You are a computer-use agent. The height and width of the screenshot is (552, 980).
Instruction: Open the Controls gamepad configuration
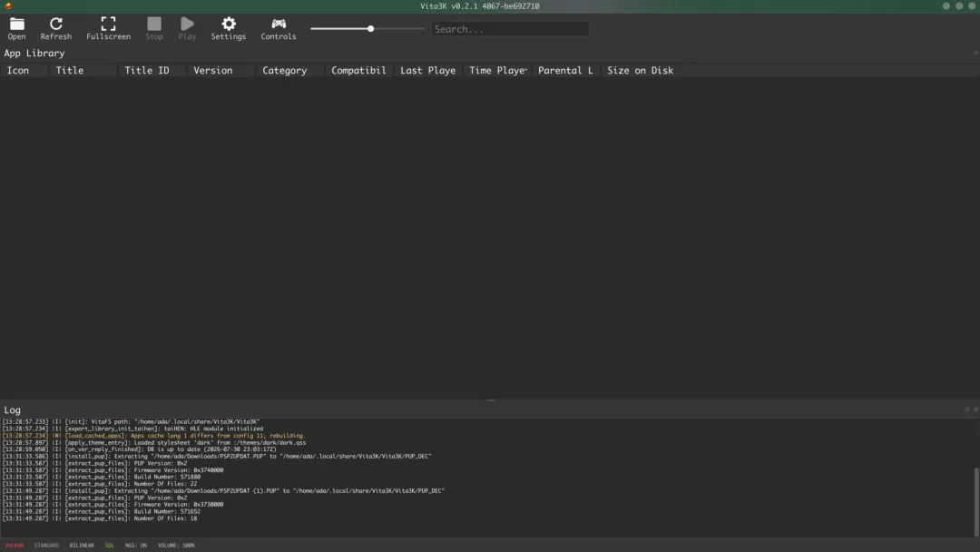(x=279, y=29)
